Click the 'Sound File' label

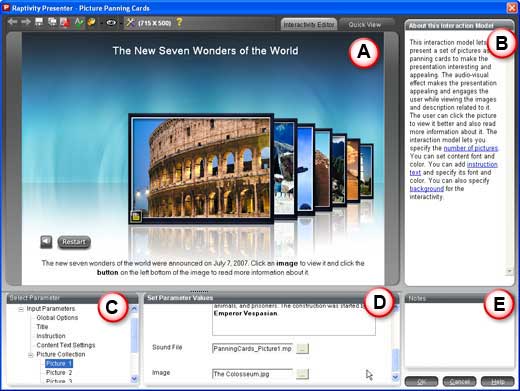click(167, 347)
